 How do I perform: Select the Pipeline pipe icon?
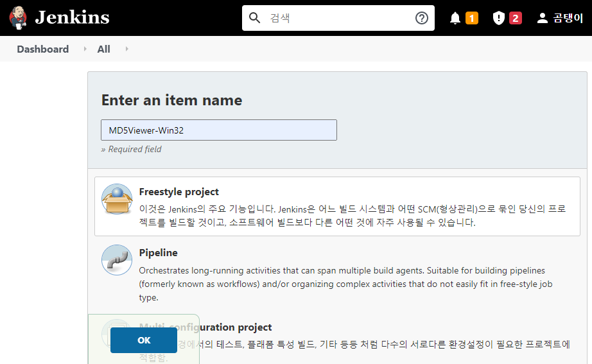pos(117,260)
